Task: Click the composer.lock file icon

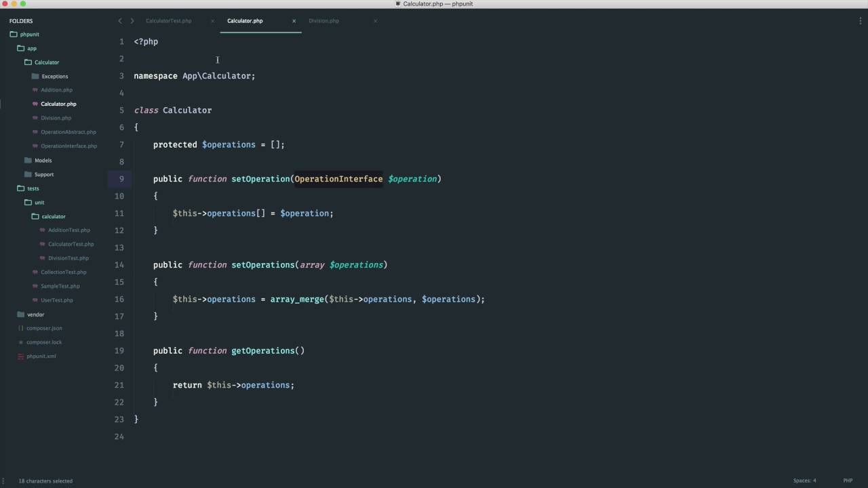Action: (x=20, y=342)
